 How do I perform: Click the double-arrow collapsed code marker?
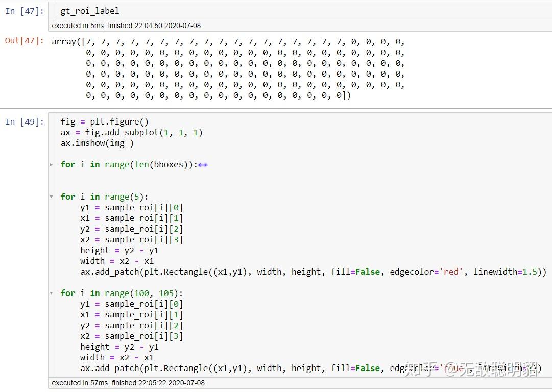pos(203,164)
